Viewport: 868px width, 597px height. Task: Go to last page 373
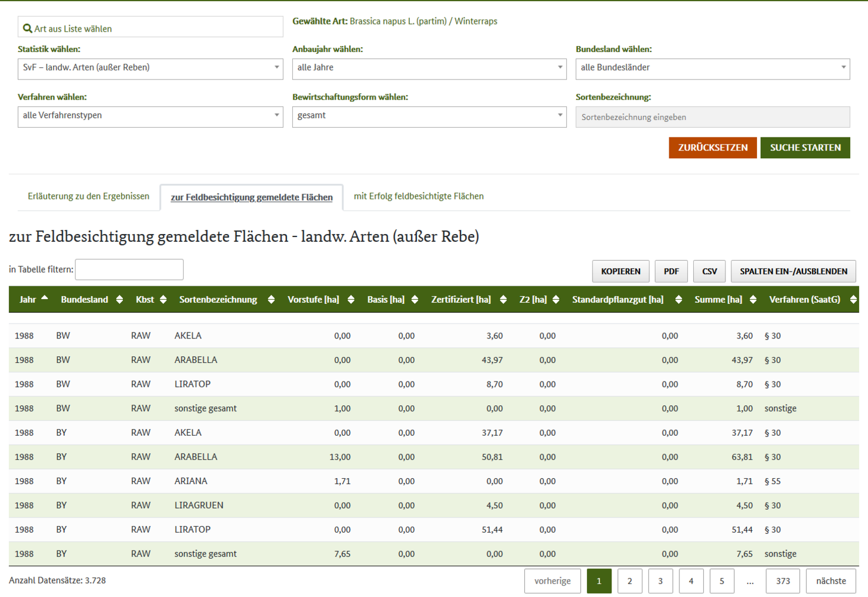783,581
